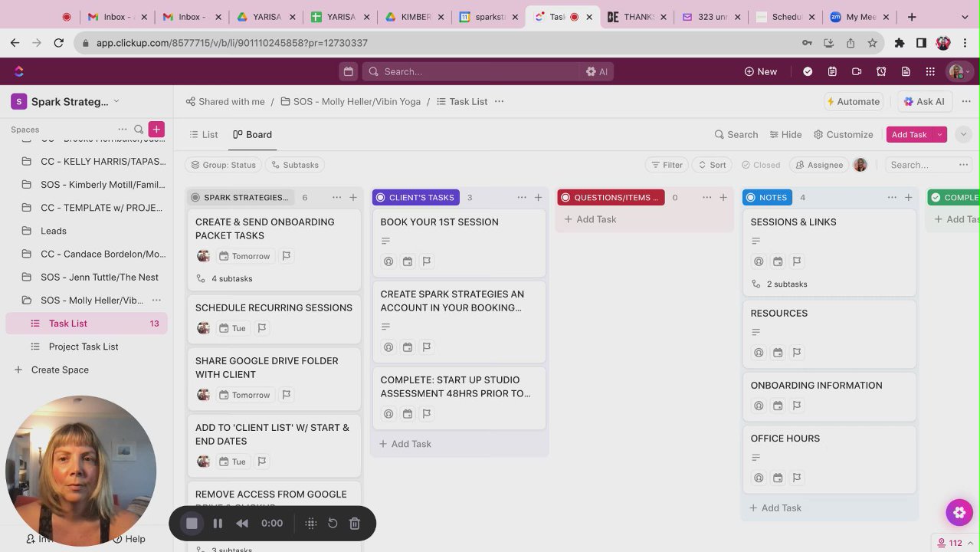The height and width of the screenshot is (552, 980).
Task: Click the browser address bar URL
Action: click(231, 43)
